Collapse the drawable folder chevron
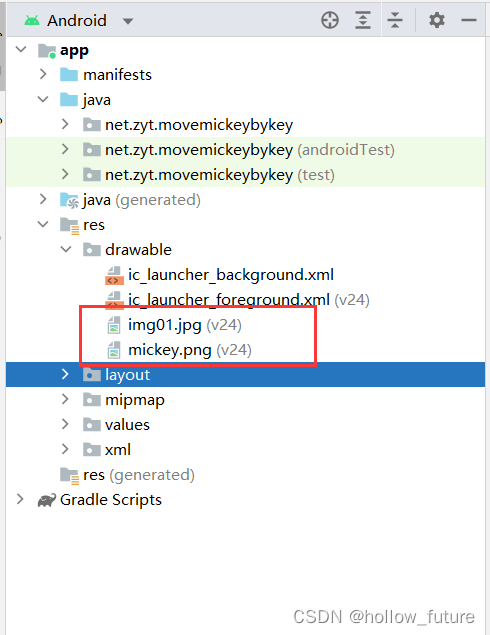Viewport: 490px width, 635px height. 66,249
